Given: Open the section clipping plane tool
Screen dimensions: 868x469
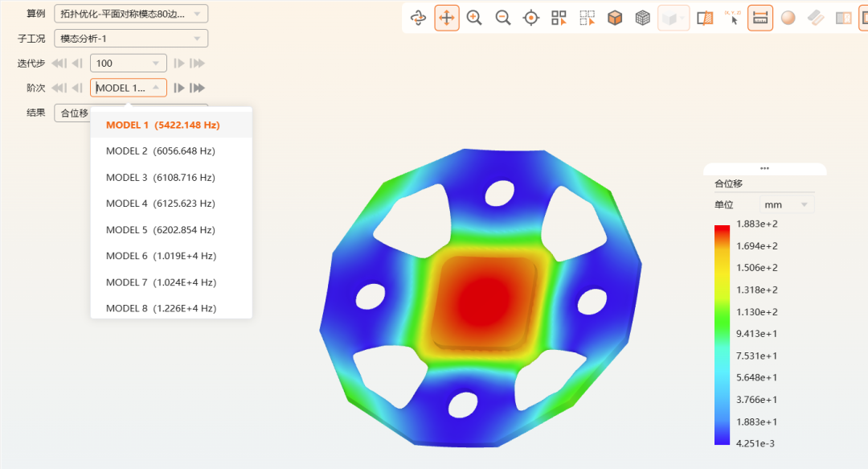Looking at the screenshot, I should tap(705, 18).
